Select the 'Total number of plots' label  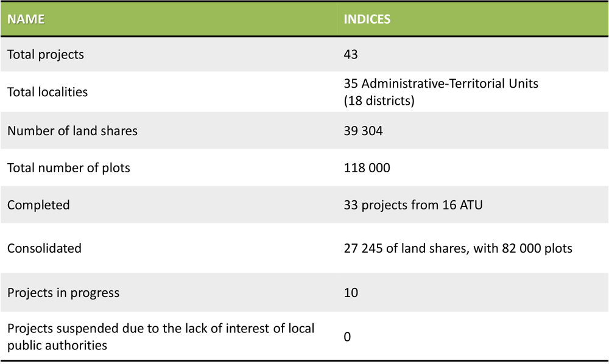[69, 167]
